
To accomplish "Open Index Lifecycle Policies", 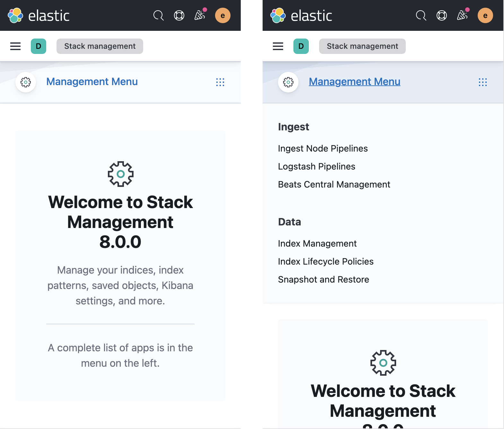I will (x=326, y=261).
